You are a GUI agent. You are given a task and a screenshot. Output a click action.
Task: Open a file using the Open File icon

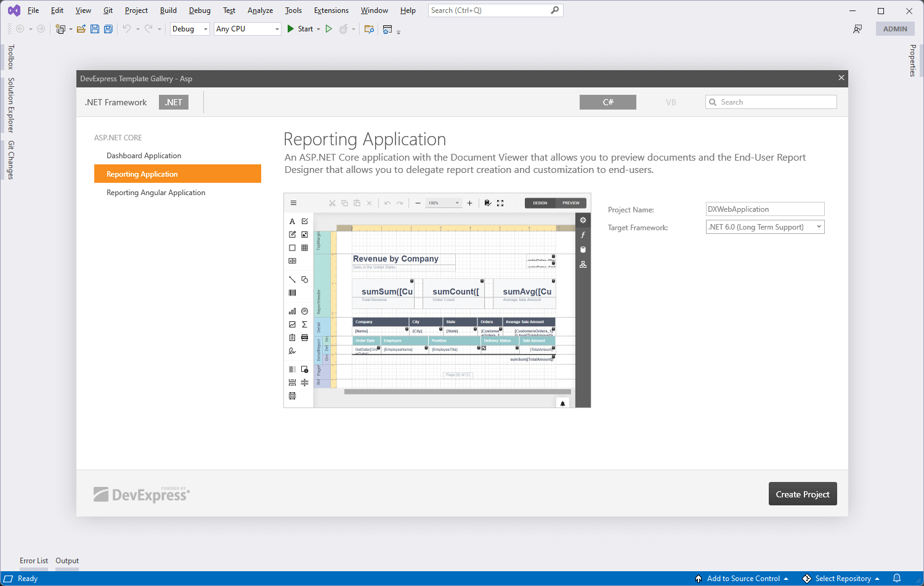pyautogui.click(x=81, y=28)
